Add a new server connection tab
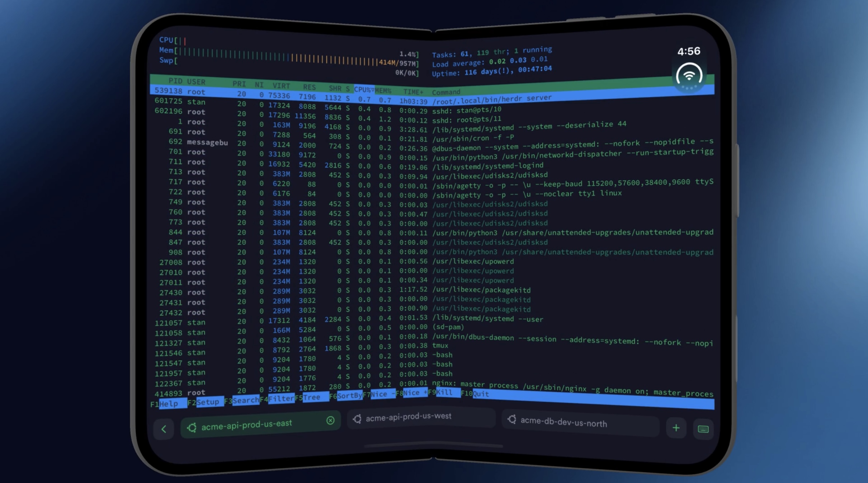 point(676,428)
